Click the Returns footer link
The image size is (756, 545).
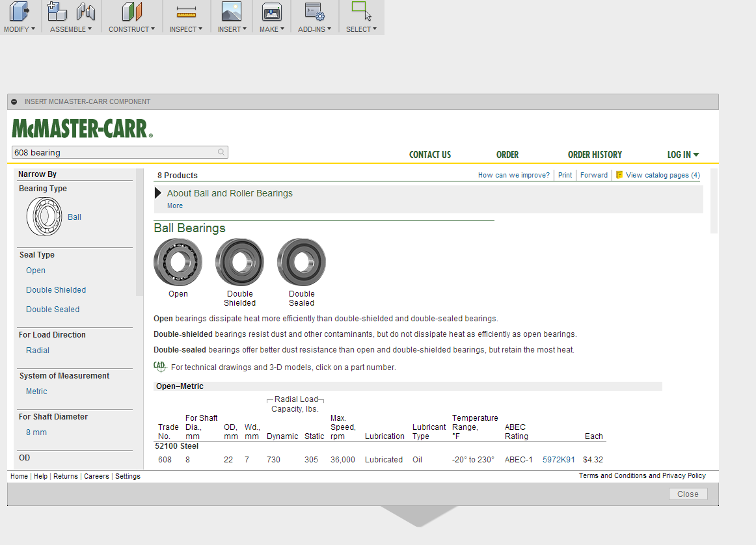(66, 476)
